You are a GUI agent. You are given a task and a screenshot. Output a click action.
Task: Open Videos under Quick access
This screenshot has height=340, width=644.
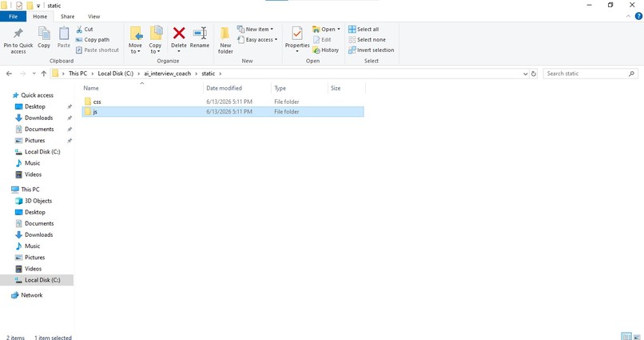pos(33,174)
